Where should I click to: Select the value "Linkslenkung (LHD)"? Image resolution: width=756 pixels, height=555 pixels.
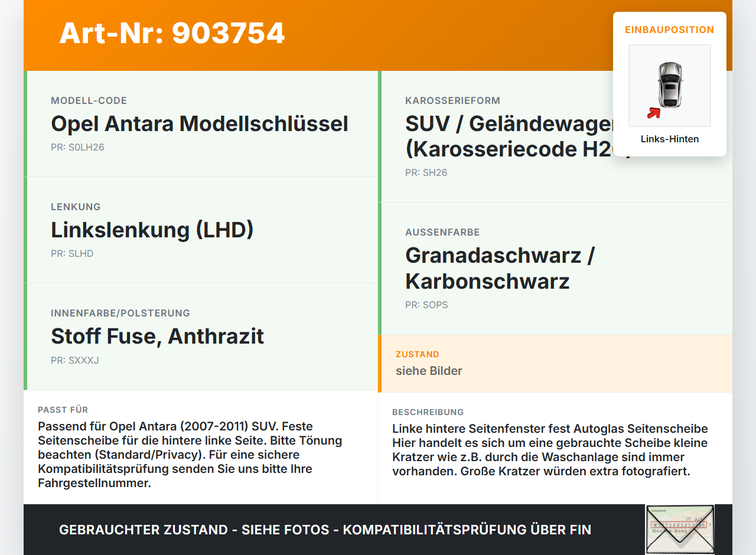(x=152, y=230)
